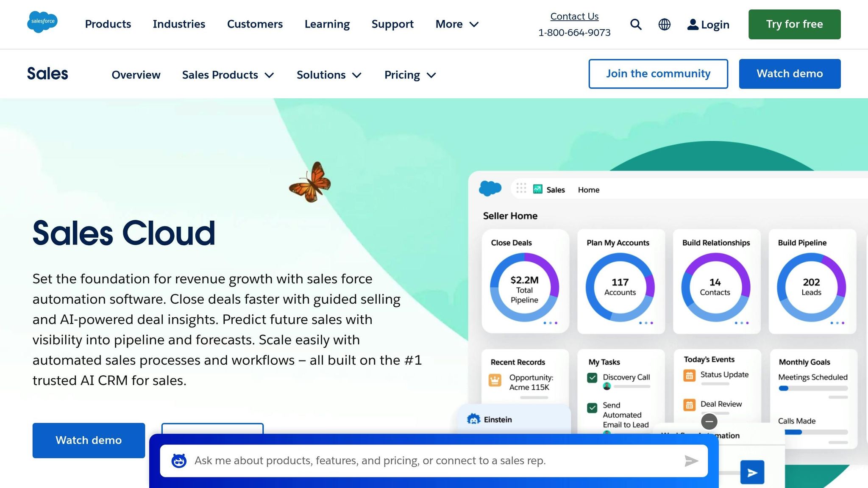
Task: Click Opportunity: Acme 115K record
Action: pos(531,382)
